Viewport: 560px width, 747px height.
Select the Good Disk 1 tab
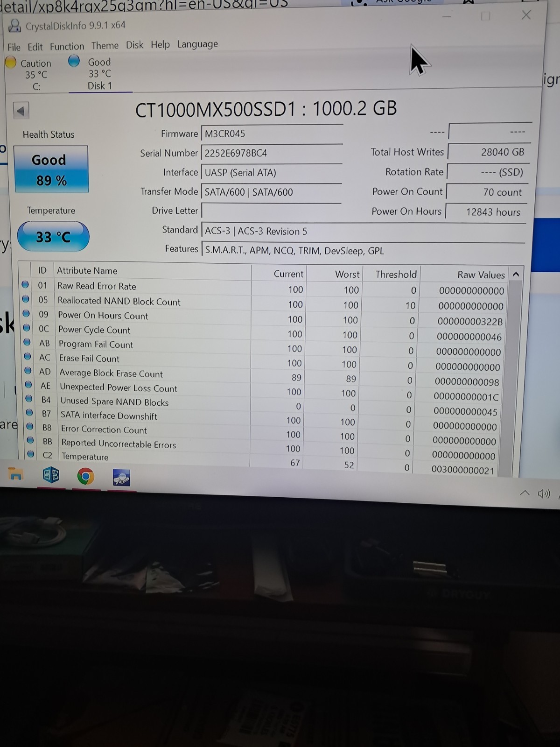100,73
